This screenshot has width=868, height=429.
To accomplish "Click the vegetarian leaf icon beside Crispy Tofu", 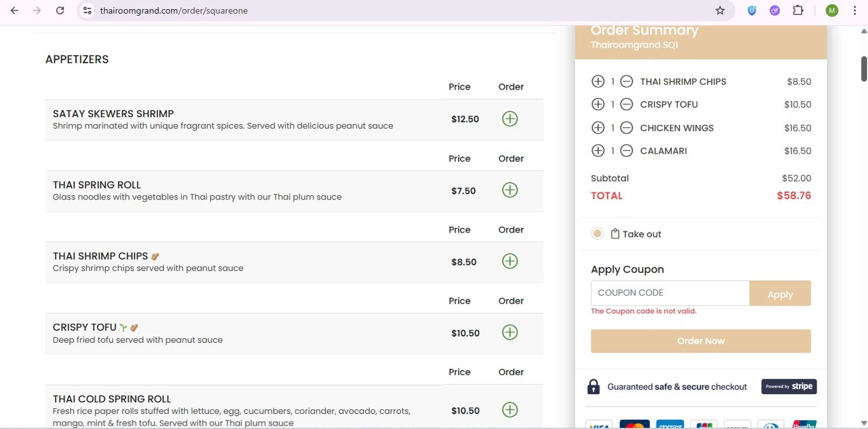I will (123, 327).
